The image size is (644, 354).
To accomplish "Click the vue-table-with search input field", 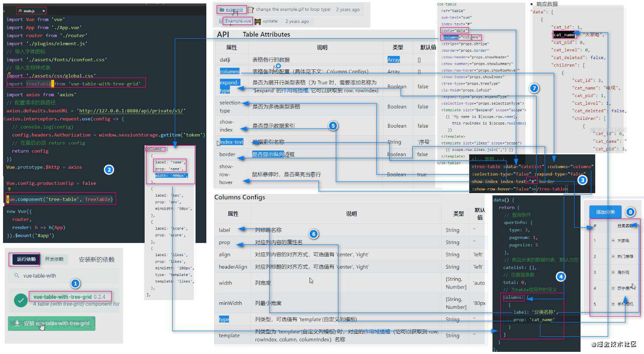I will pyautogui.click(x=65, y=276).
